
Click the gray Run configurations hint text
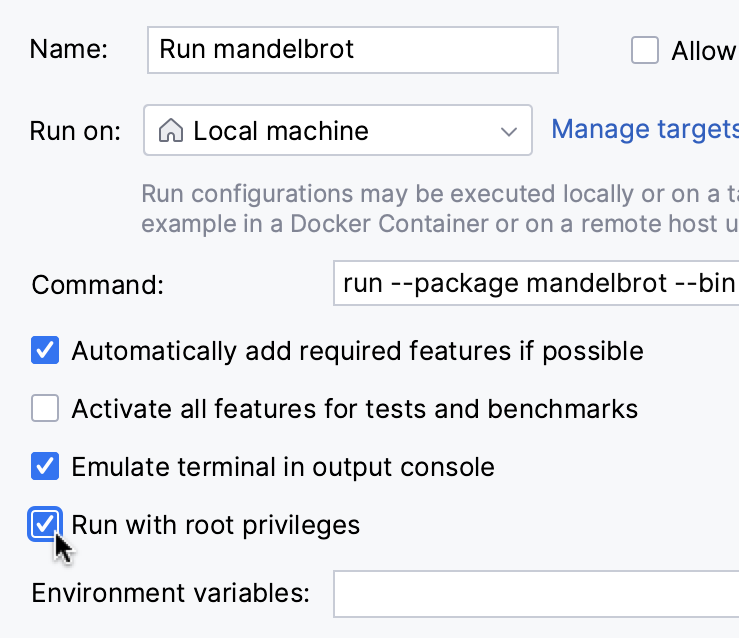(438, 208)
